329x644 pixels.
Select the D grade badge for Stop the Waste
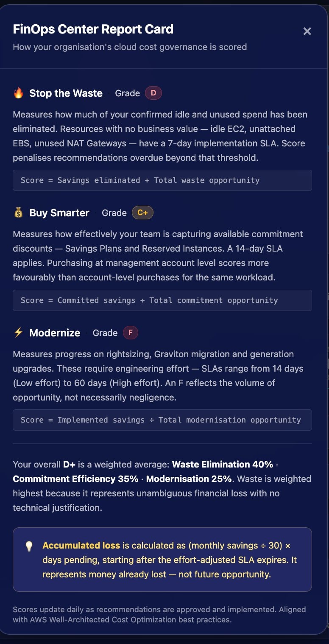pyautogui.click(x=153, y=93)
